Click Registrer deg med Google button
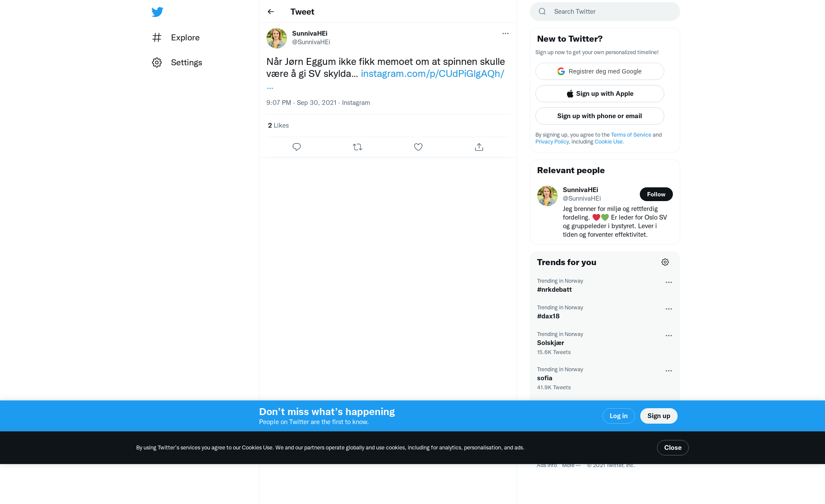 point(600,71)
